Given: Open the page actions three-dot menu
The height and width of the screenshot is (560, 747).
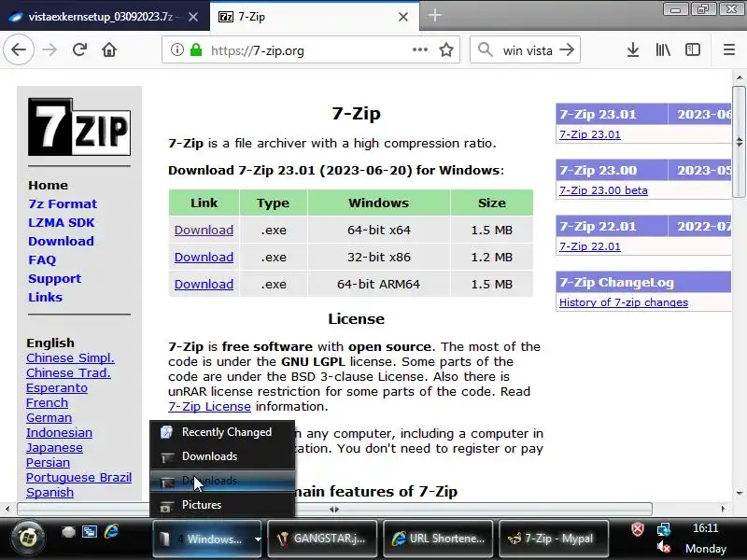Looking at the screenshot, I should coord(419,49).
